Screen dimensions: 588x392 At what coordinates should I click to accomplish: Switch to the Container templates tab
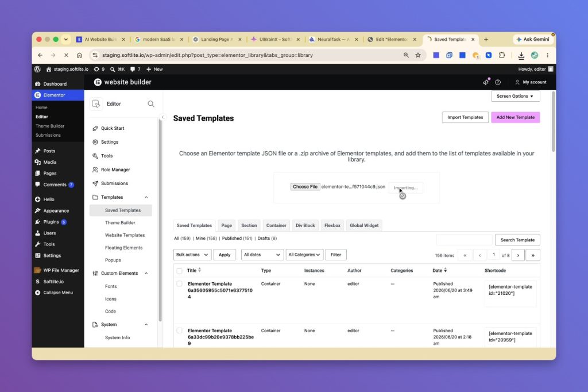click(x=276, y=226)
